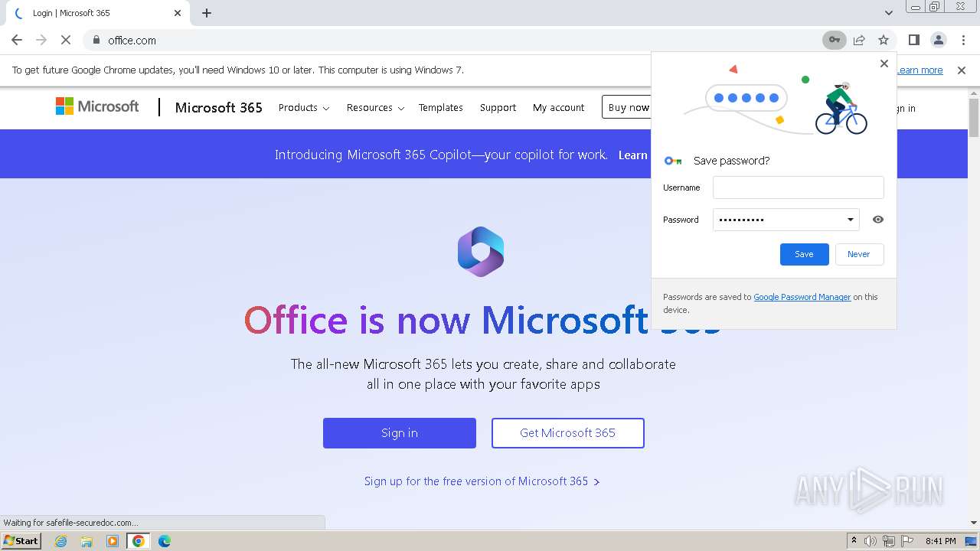The width and height of the screenshot is (980, 551).
Task: Open the Templates menu item
Action: click(440, 108)
